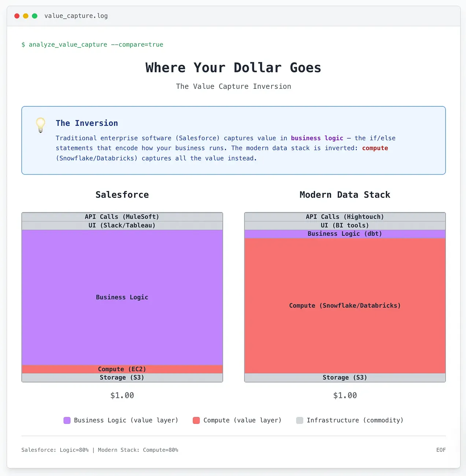This screenshot has height=476, width=466.
Task: Click the yellow minimize window dot
Action: tap(26, 16)
